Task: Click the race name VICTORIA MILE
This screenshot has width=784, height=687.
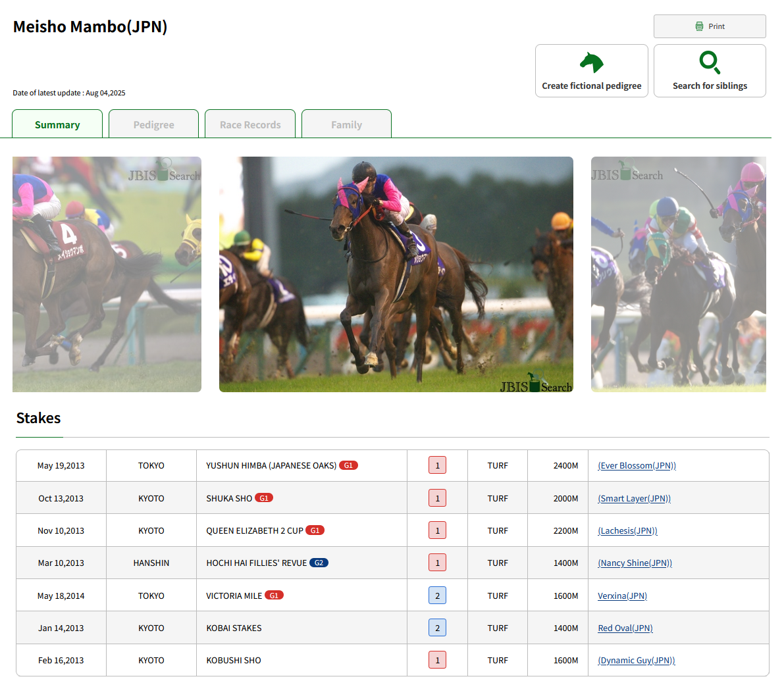Action: 234,596
